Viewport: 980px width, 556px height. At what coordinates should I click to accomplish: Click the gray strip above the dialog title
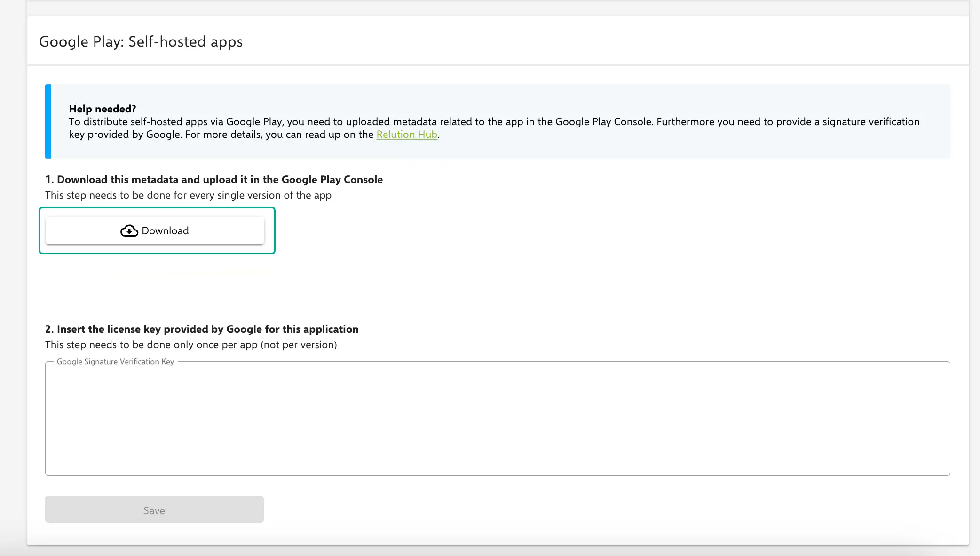[x=497, y=8]
